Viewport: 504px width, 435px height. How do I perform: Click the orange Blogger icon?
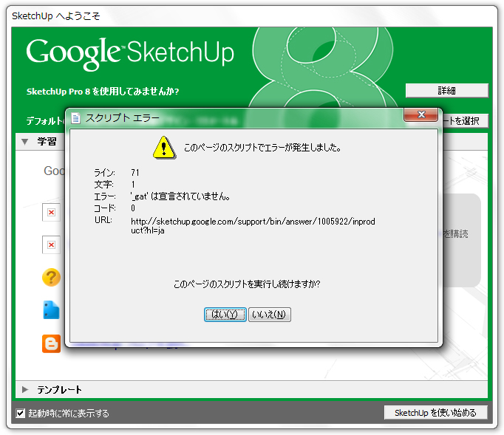(x=51, y=343)
